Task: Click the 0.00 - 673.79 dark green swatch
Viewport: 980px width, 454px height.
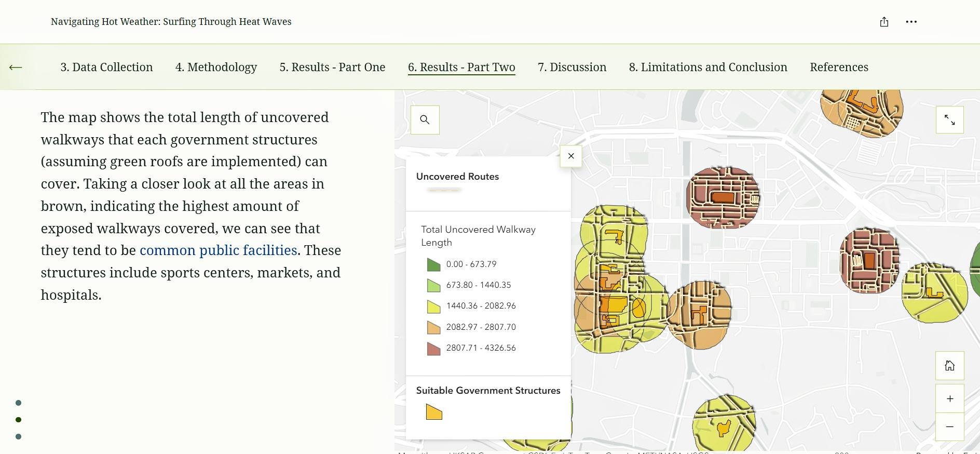Action: pos(433,264)
